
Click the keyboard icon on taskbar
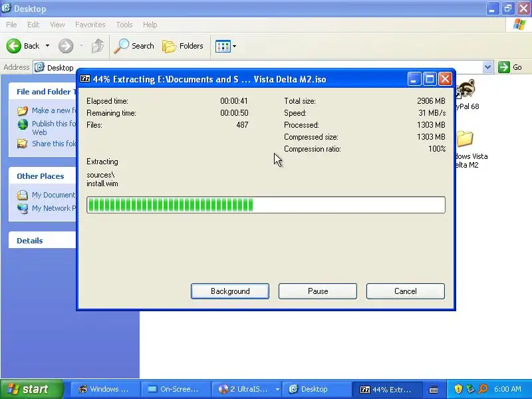click(434, 390)
